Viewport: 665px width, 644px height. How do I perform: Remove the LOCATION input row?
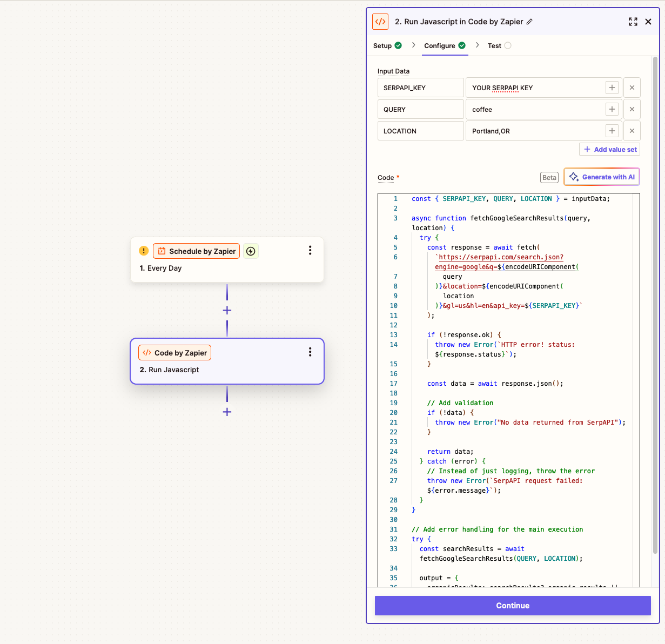pyautogui.click(x=632, y=131)
